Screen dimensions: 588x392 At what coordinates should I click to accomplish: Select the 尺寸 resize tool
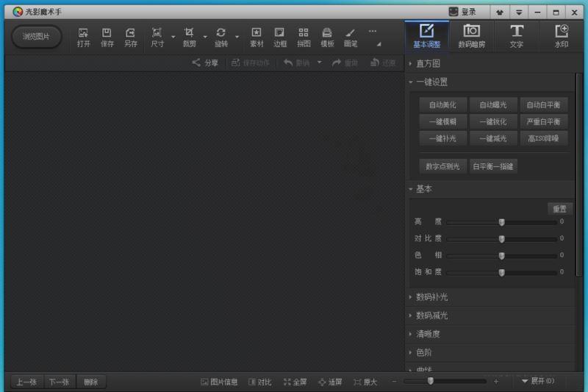157,37
